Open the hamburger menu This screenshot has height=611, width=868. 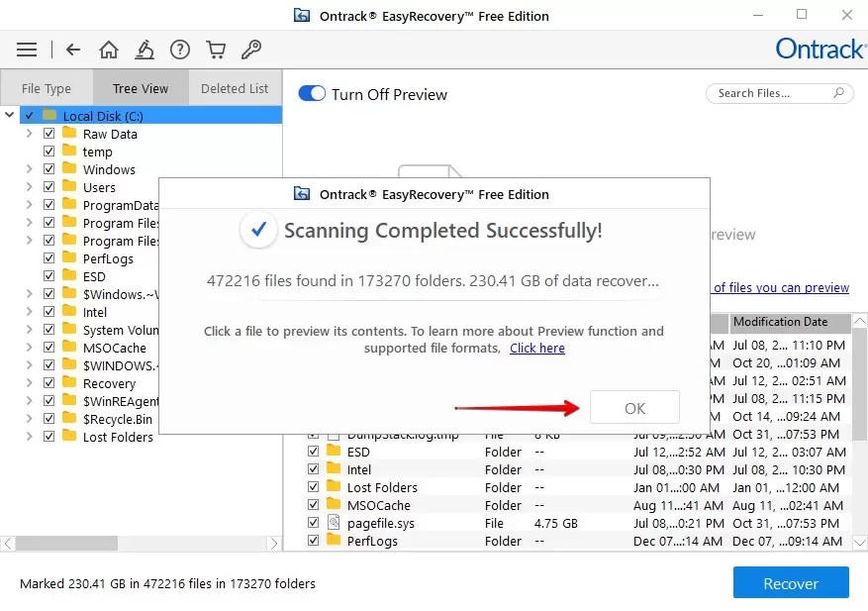coord(26,49)
